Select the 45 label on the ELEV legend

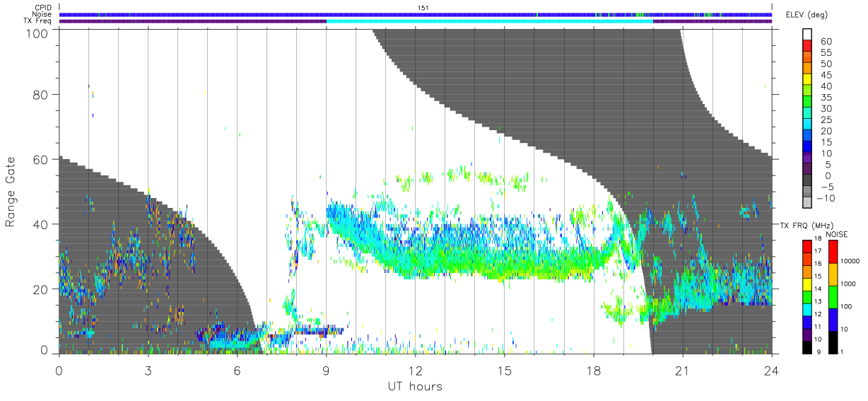coord(826,75)
